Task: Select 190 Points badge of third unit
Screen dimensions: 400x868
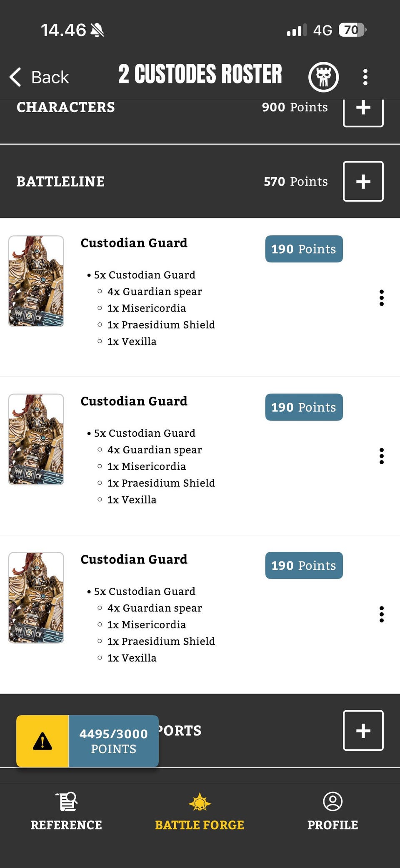Action: pyautogui.click(x=304, y=565)
